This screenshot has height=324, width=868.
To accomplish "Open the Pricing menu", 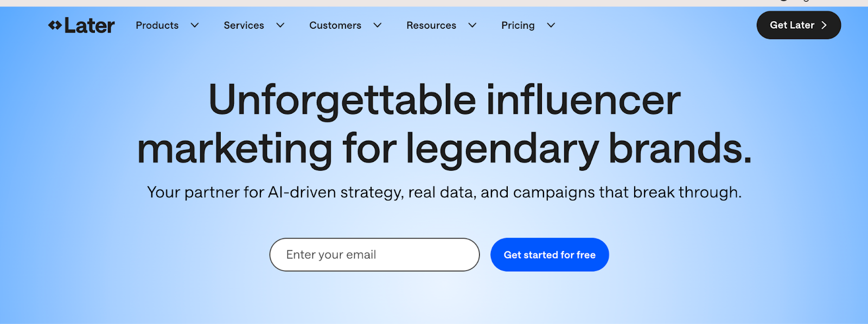I will coord(518,25).
